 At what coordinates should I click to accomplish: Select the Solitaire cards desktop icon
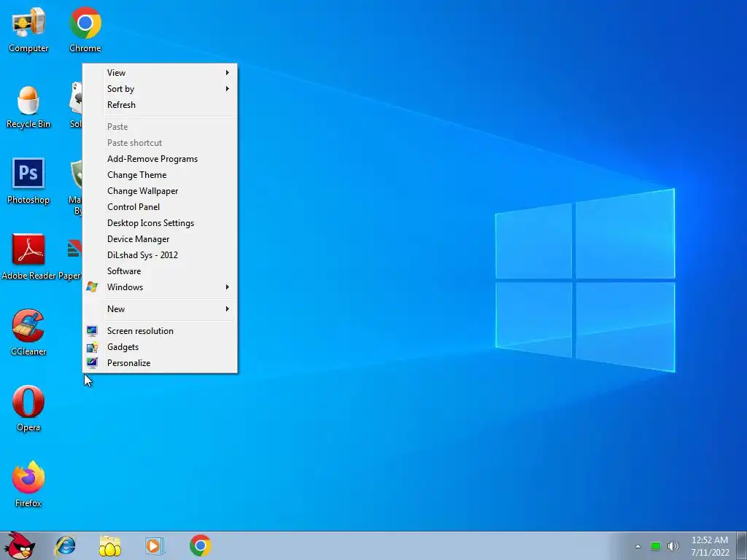76,105
